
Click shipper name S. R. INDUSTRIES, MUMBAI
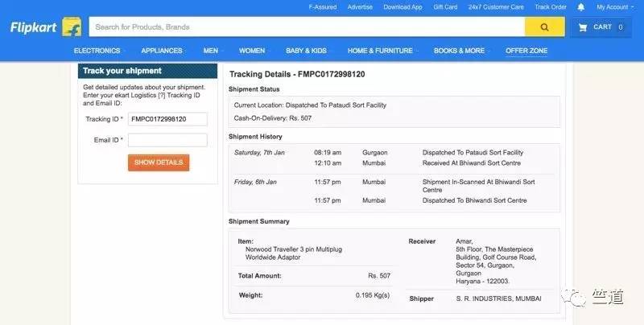[x=498, y=298]
